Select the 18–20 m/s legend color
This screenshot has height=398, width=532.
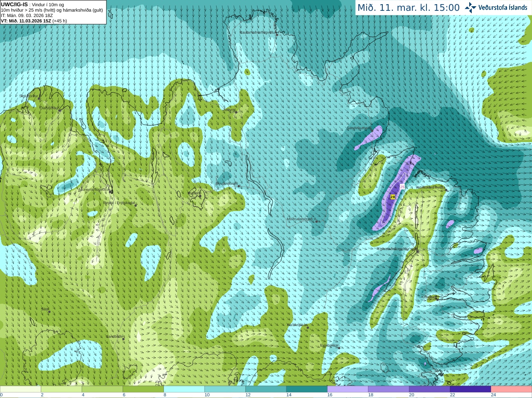(389, 389)
